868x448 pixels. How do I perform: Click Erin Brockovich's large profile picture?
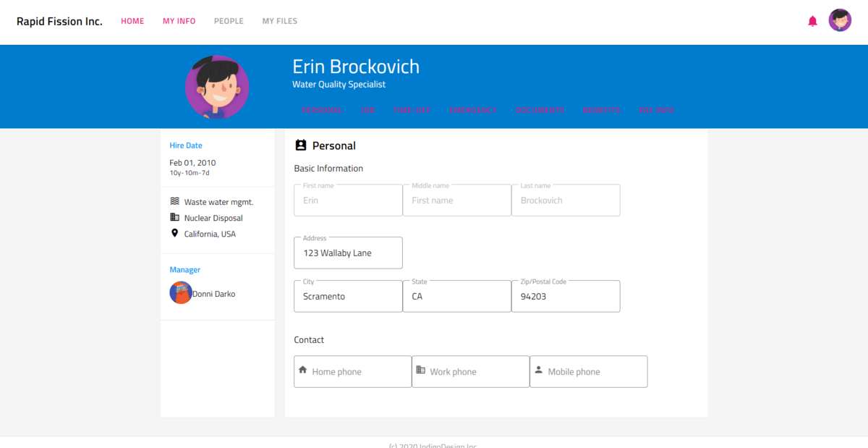point(217,87)
